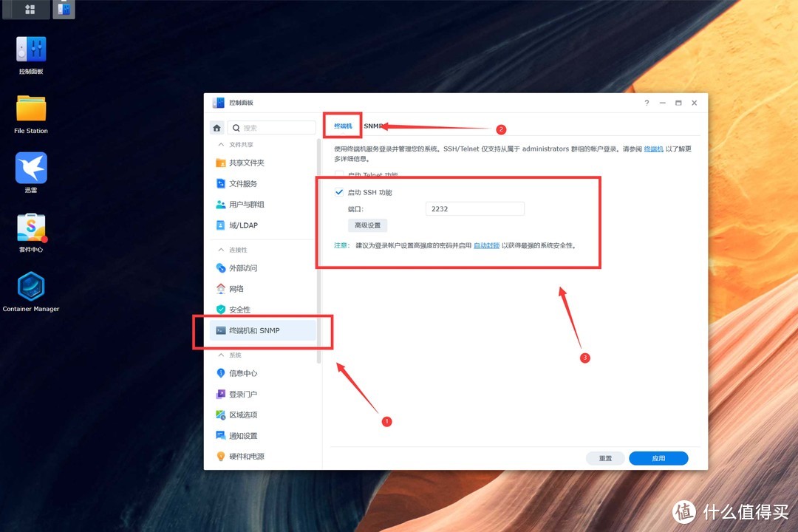This screenshot has width=798, height=532.
Task: Select the 终端机 tab
Action: point(342,126)
